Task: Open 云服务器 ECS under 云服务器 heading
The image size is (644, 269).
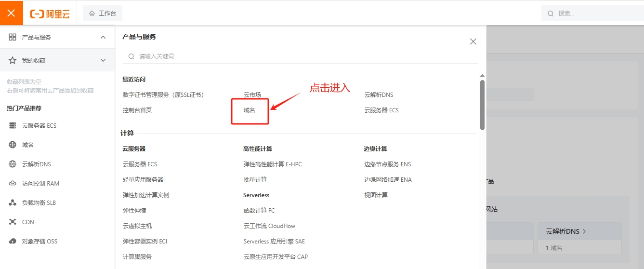Action: pos(140,164)
